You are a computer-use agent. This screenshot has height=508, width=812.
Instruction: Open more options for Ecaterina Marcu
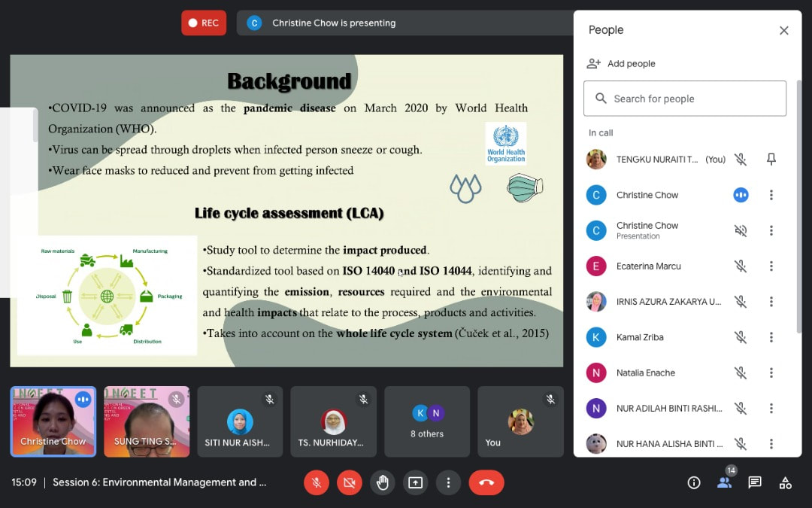771,266
